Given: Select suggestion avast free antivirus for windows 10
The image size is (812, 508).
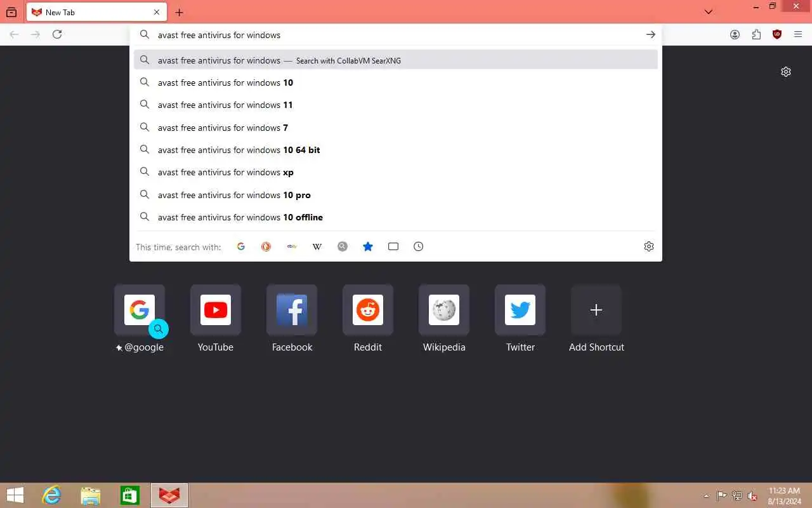Looking at the screenshot, I should coord(396,83).
